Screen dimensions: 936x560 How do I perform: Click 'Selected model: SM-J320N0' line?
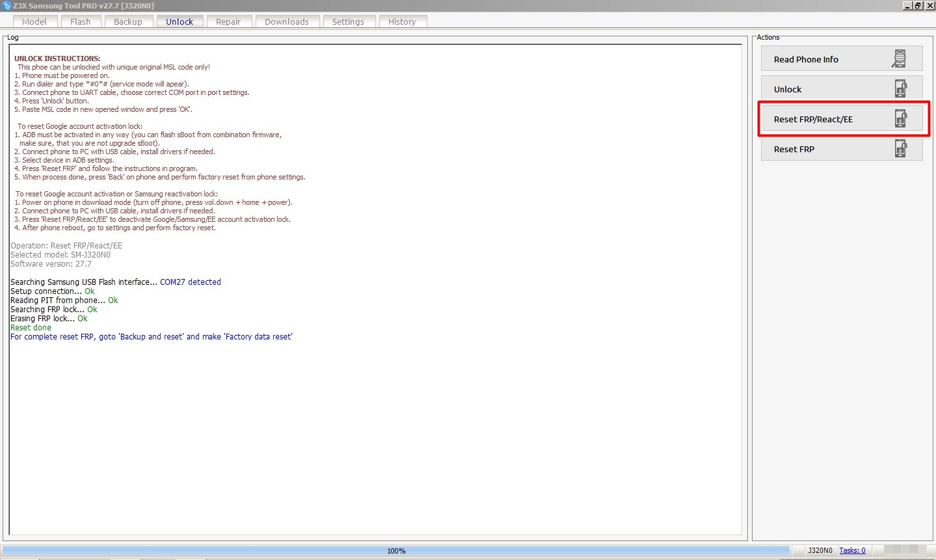coord(60,255)
